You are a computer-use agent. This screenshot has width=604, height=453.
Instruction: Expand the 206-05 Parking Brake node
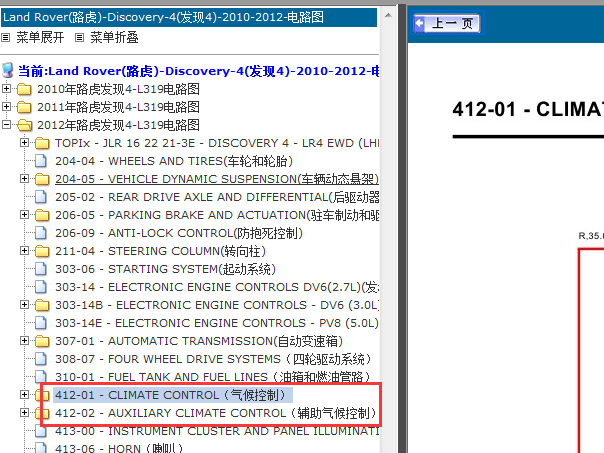24,215
